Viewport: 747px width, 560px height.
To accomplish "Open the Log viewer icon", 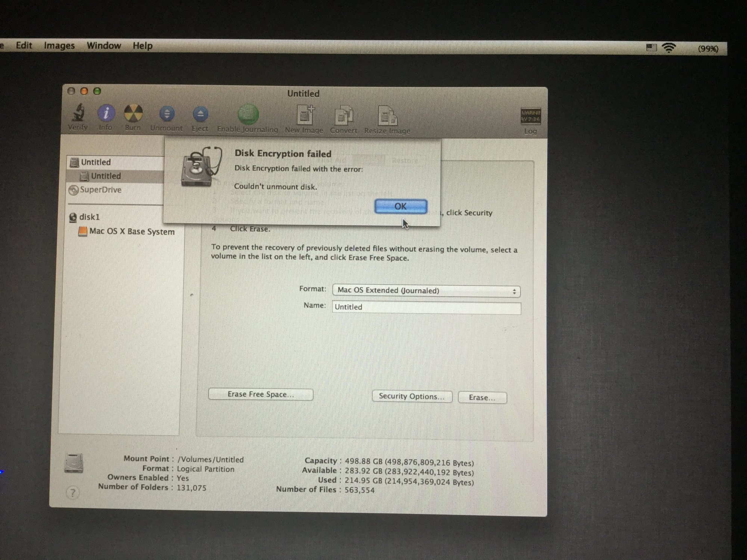I will 530,116.
